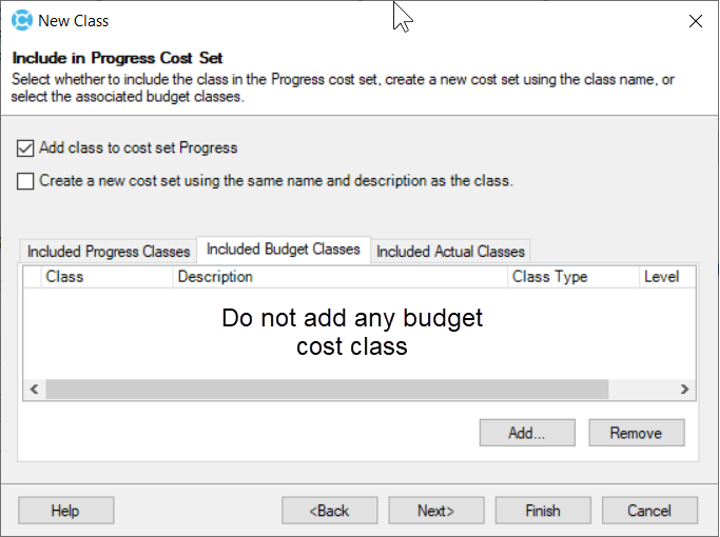The image size is (720, 537).
Task: Click the Class Type column header
Action: point(549,277)
